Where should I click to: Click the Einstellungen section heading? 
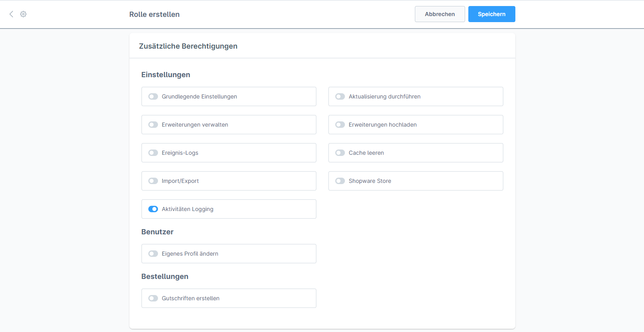(x=166, y=75)
